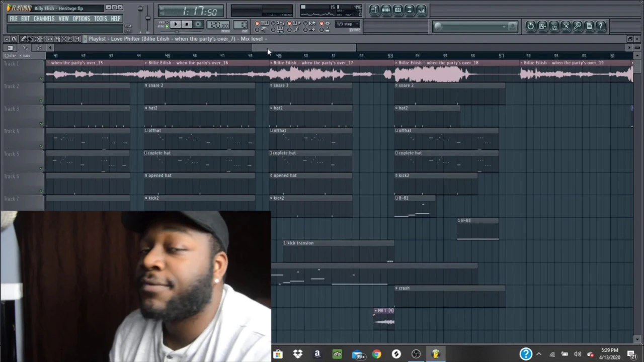This screenshot has height=362, width=644.
Task: Open the OPTIONS menu
Action: click(x=81, y=19)
